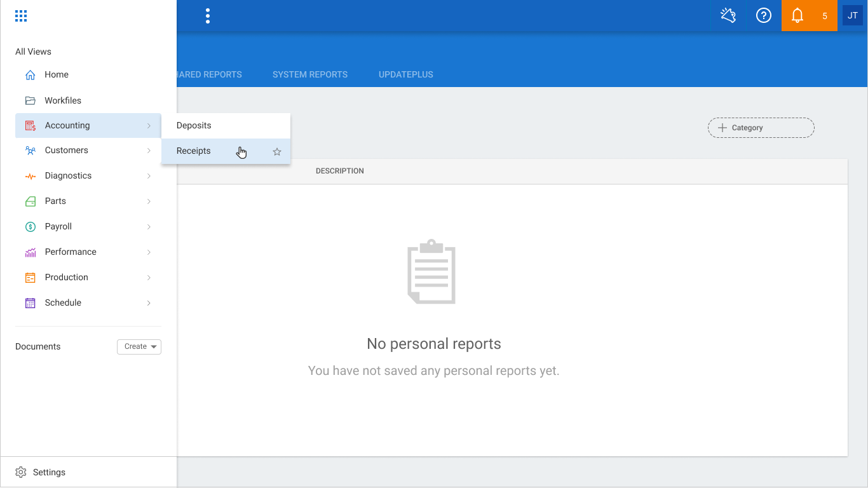
Task: Expand the Production submenu chevron
Action: (x=149, y=278)
